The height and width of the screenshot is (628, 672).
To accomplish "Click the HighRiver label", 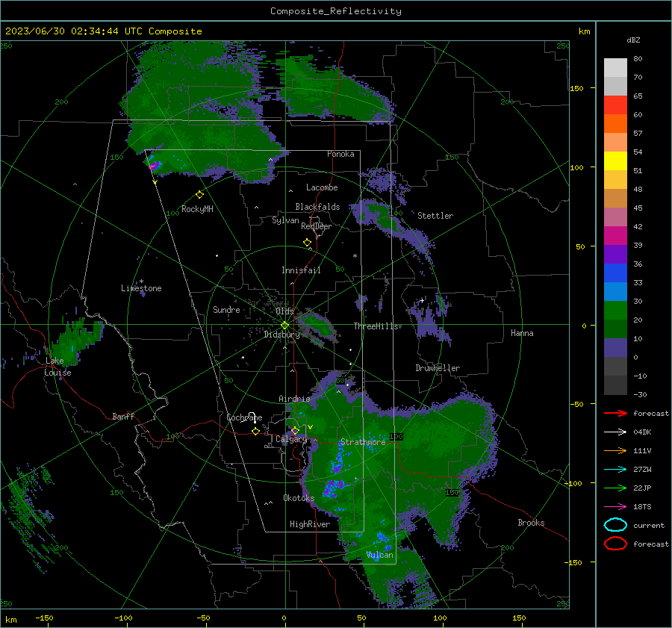I will 310,524.
